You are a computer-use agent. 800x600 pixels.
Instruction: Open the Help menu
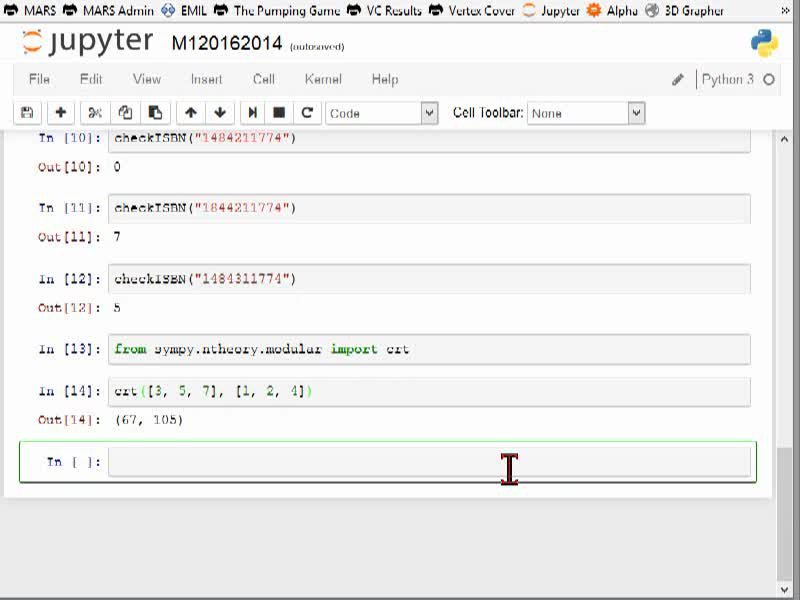385,79
